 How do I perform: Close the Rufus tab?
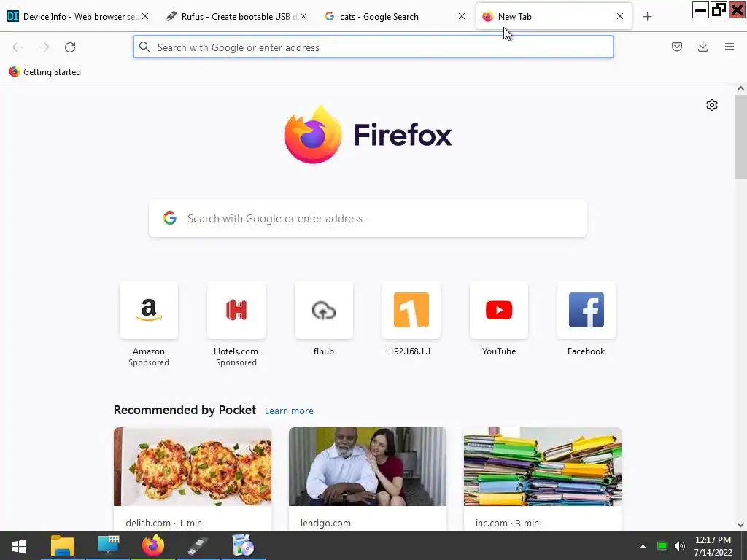point(303,16)
